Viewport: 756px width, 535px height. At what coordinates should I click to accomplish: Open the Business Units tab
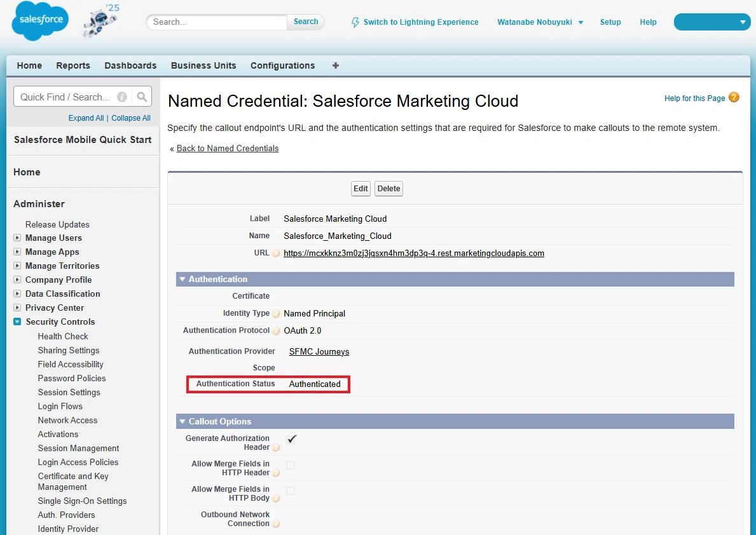(203, 65)
